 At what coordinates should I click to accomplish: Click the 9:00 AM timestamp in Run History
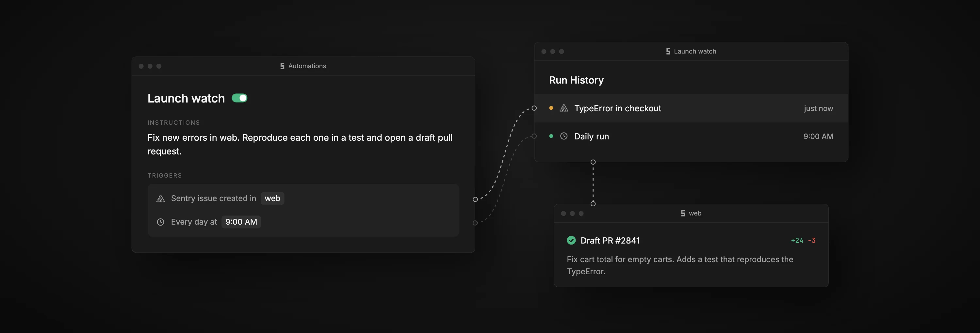coord(818,136)
